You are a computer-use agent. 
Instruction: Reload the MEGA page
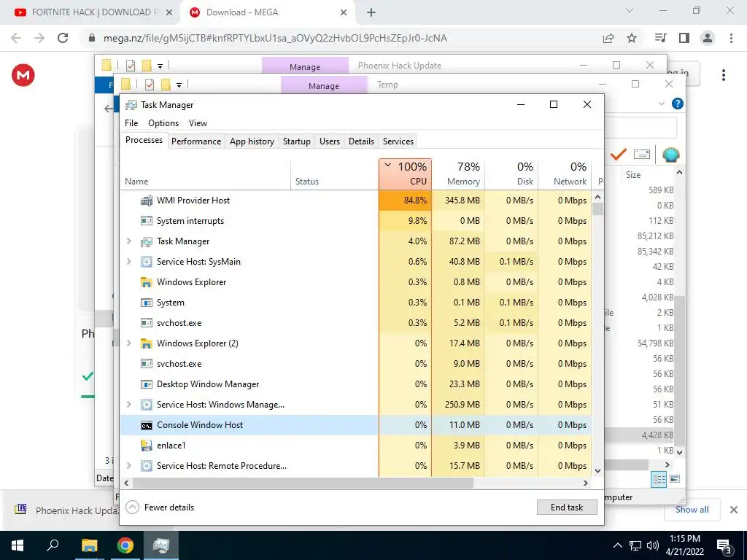(63, 38)
